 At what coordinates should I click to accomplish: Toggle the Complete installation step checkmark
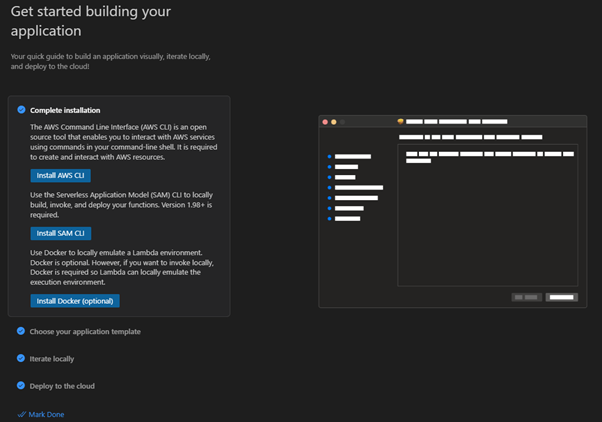point(21,110)
